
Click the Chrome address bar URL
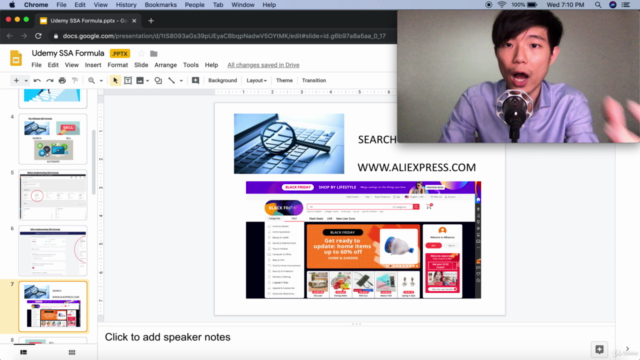[224, 36]
